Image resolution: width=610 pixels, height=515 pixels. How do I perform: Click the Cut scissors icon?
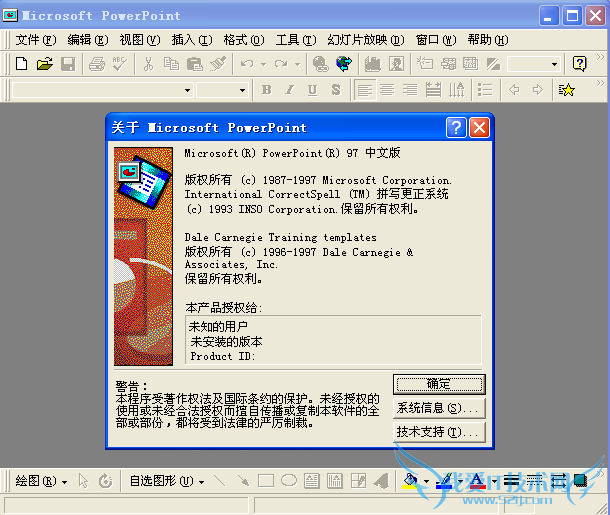coord(148,64)
